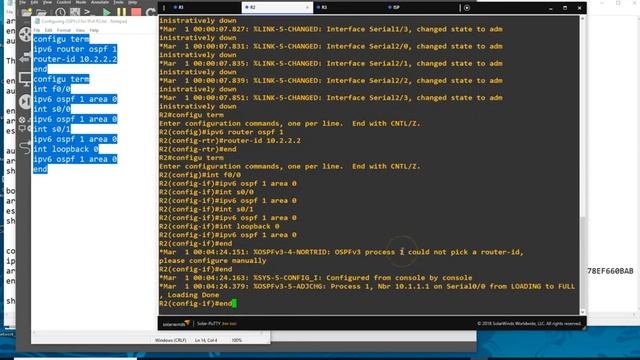The width and height of the screenshot is (640, 360).
Task: Browse switches icon in GNS3 sidebar
Action: coord(25,57)
